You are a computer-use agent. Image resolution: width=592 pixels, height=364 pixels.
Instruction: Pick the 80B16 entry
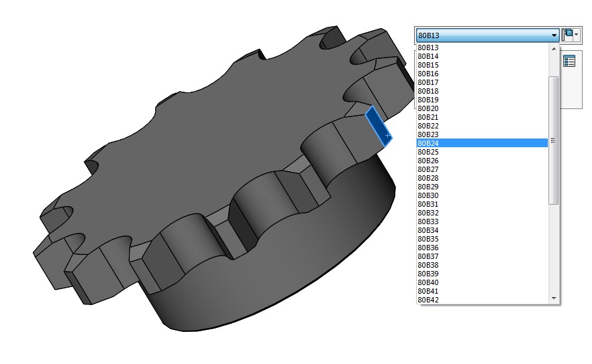482,74
